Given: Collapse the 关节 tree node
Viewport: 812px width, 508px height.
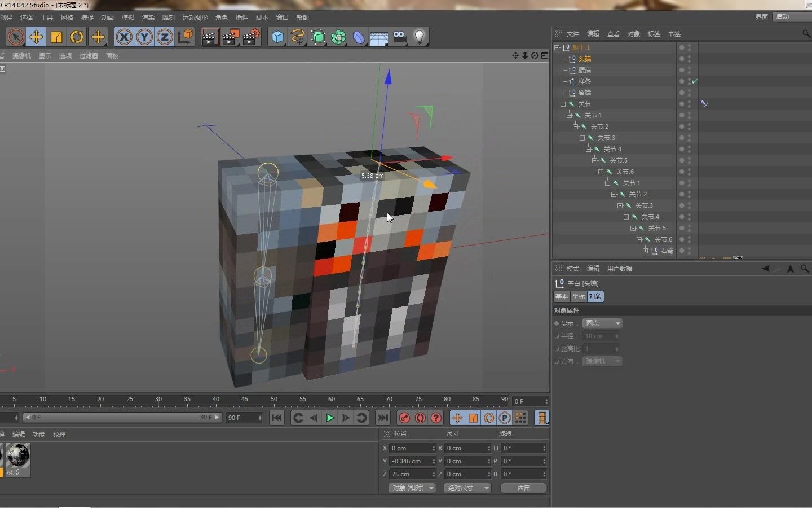Looking at the screenshot, I should tap(563, 104).
